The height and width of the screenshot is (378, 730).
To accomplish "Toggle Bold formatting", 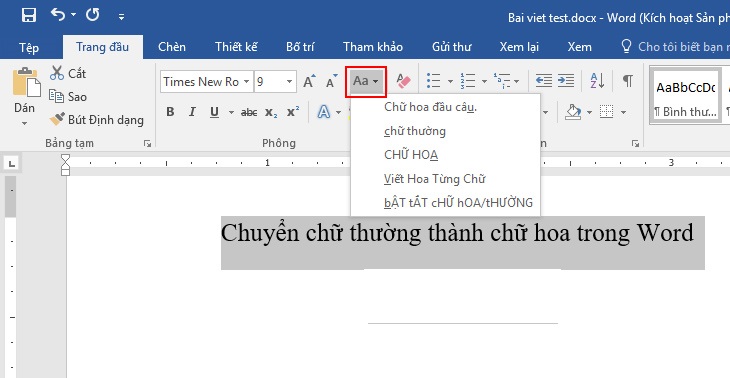I will (x=170, y=112).
